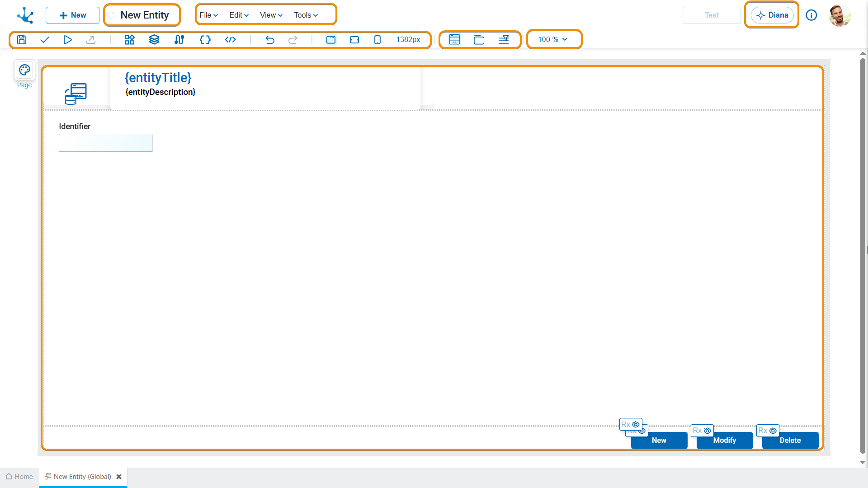This screenshot has height=488, width=868.
Task: Open the code tags icon
Action: click(x=231, y=40)
